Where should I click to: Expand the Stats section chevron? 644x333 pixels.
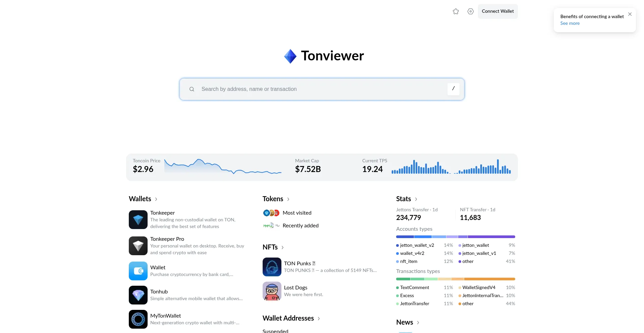coord(416,199)
